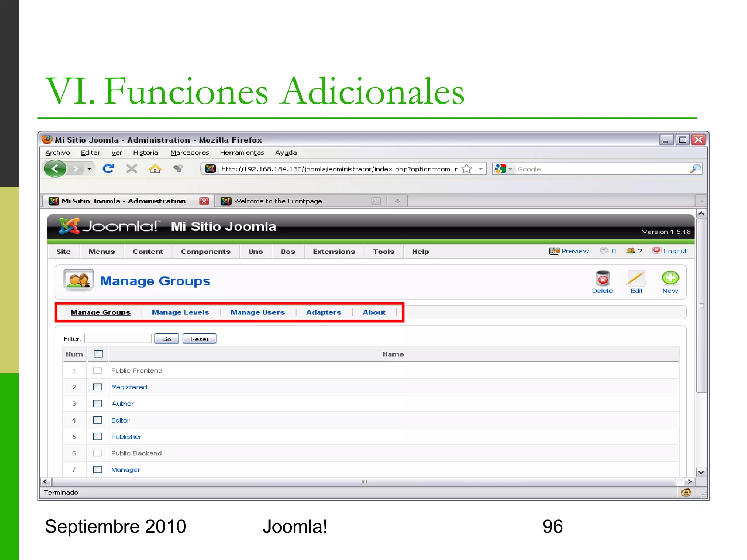
Task: Click into the Google search box
Action: (602, 169)
